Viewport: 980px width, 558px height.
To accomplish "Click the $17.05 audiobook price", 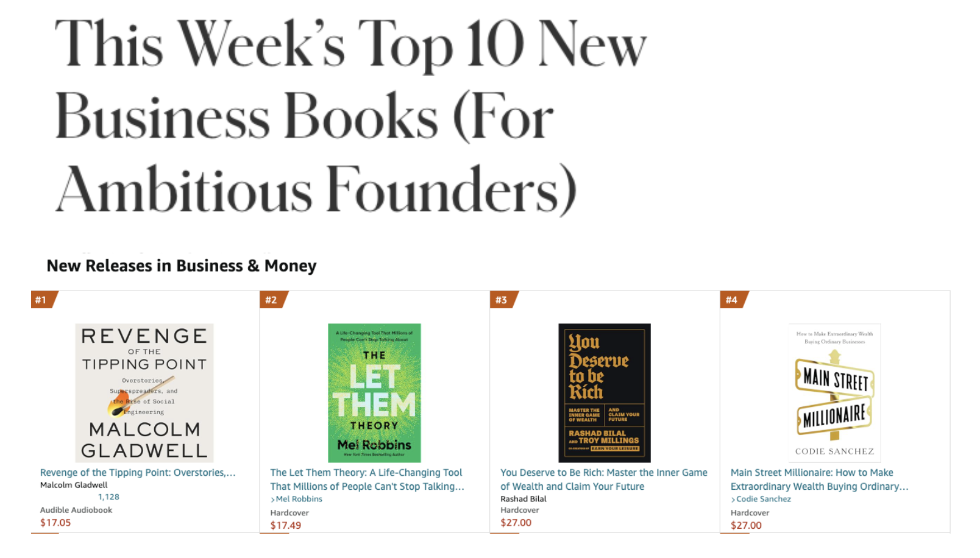I will tap(55, 523).
